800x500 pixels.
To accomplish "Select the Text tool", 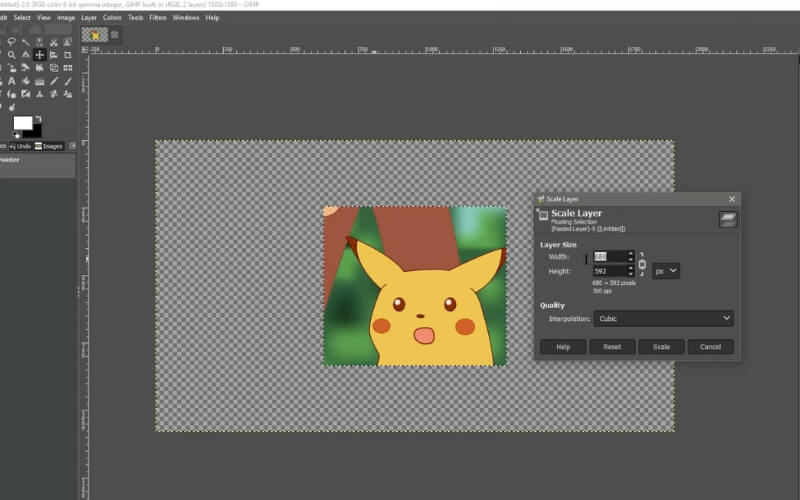I will (11, 81).
